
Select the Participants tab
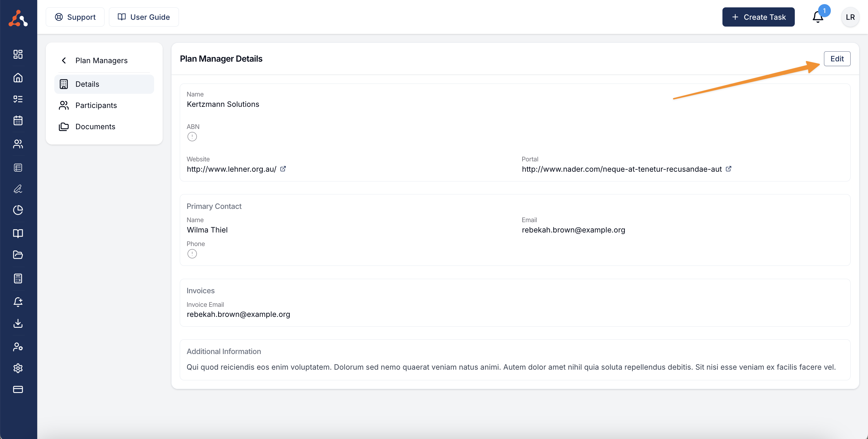[96, 105]
